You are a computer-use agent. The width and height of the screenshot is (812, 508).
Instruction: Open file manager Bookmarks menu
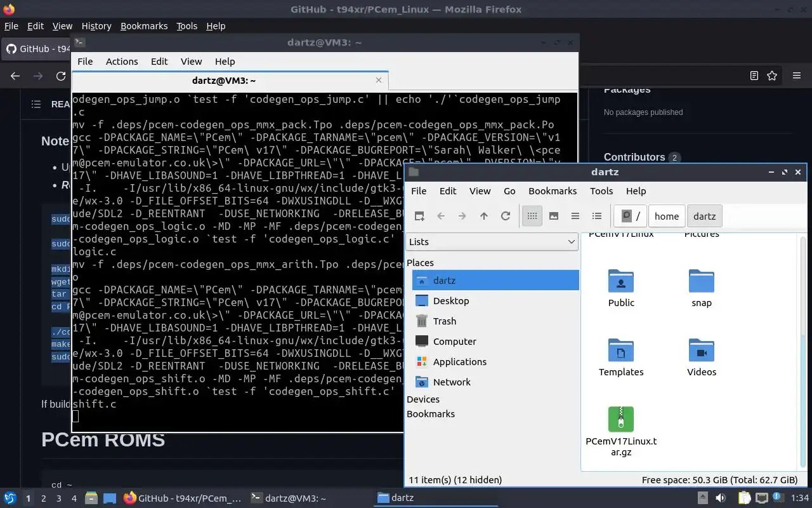click(x=553, y=190)
